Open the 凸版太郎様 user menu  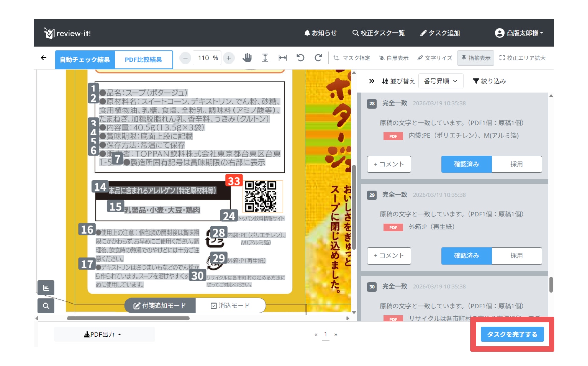coord(519,33)
